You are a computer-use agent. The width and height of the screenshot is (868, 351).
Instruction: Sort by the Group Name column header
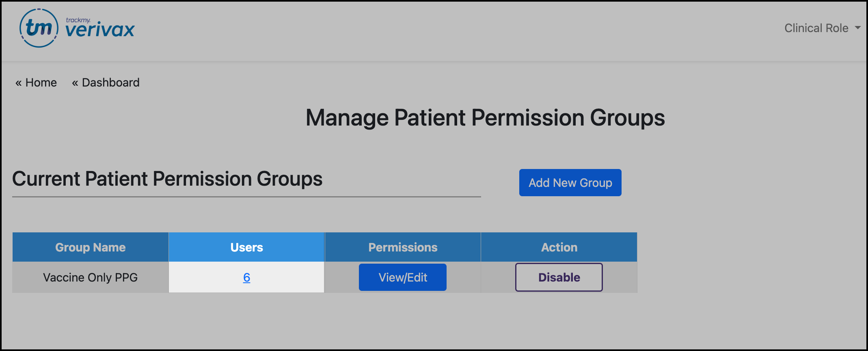click(x=90, y=247)
